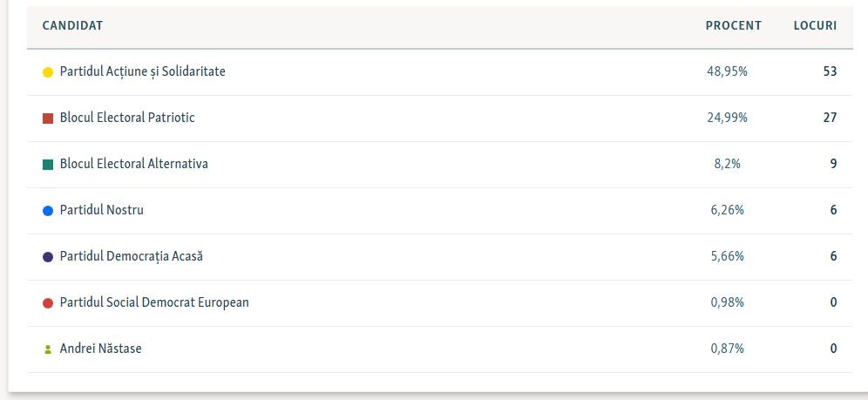Open Blocul Electoral Alternativa entry
868x400 pixels.
tap(134, 164)
